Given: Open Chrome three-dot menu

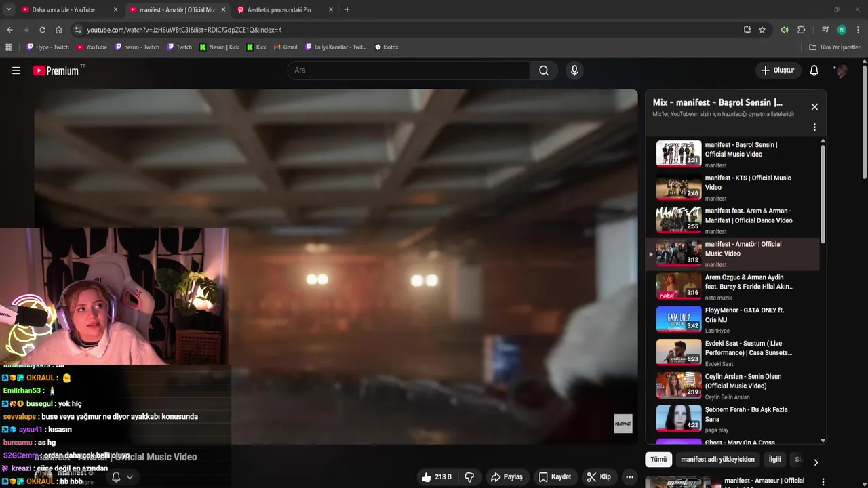Looking at the screenshot, I should coord(859,30).
